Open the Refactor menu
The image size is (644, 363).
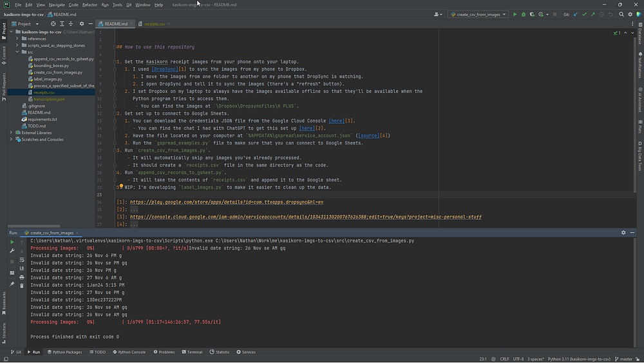[90, 5]
